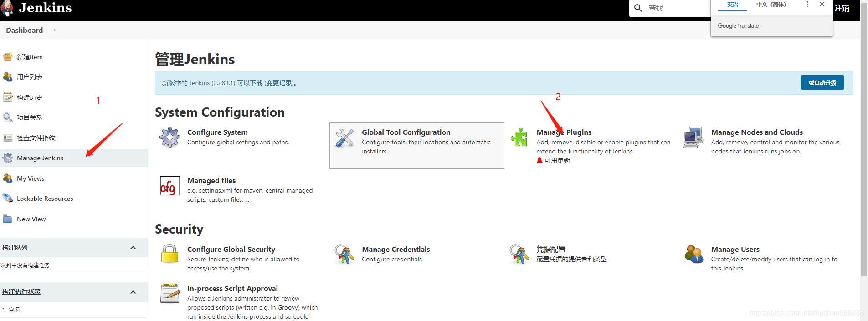
Task: Open the 凭据配置 link
Action: [551, 249]
